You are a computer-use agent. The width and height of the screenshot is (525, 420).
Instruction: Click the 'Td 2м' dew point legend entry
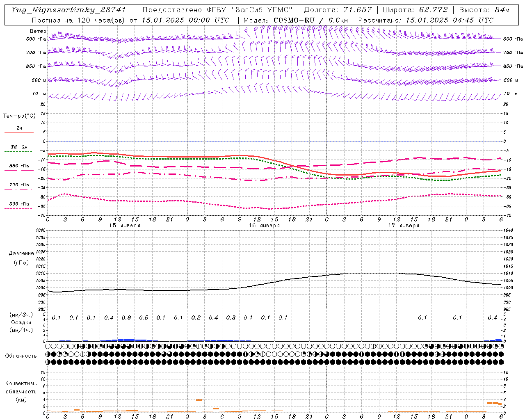coord(19,147)
